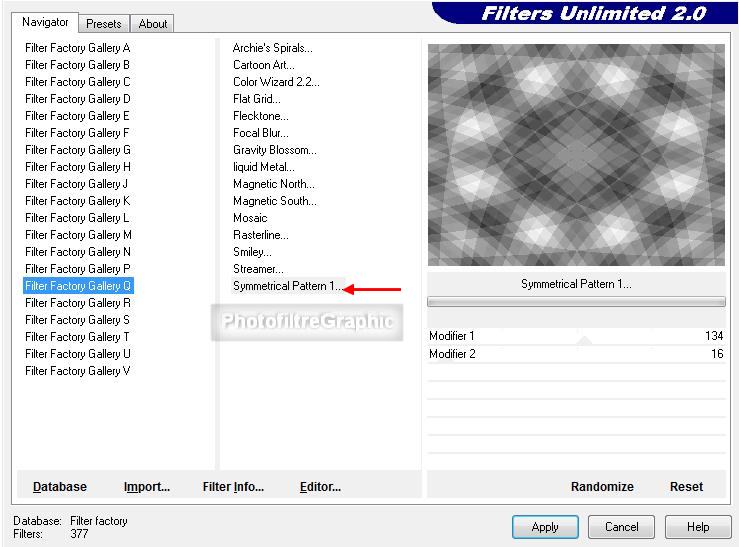Open the About tab
Image resolution: width=739 pixels, height=547 pixels.
(x=153, y=23)
